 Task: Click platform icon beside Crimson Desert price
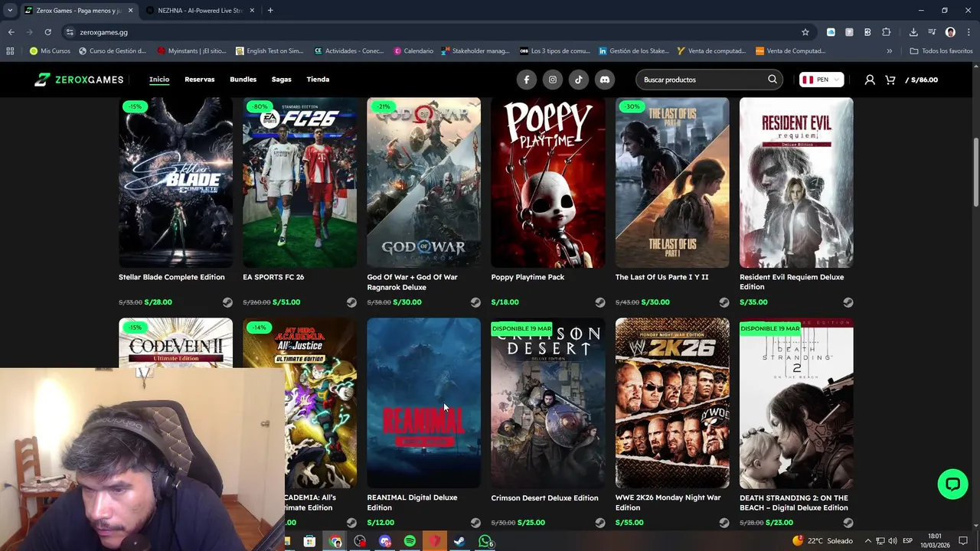pyautogui.click(x=599, y=523)
